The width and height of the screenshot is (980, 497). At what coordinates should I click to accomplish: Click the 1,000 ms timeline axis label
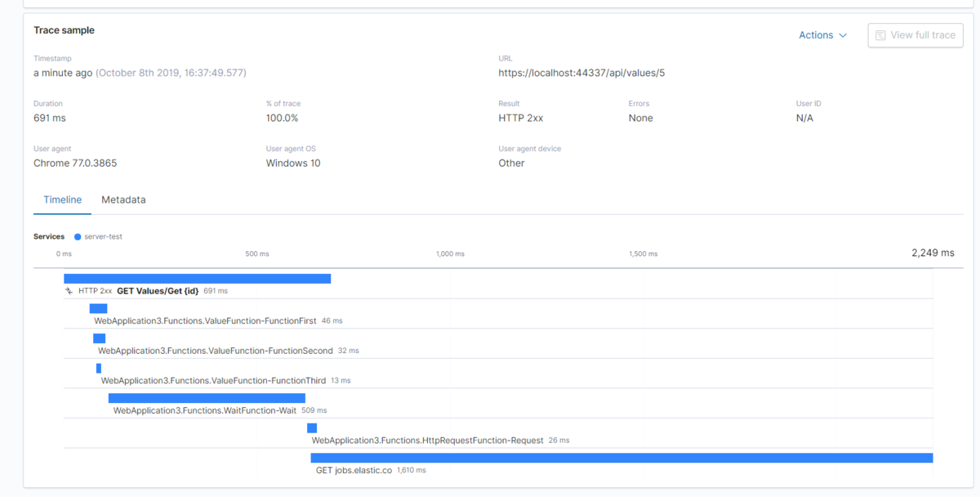(x=450, y=254)
